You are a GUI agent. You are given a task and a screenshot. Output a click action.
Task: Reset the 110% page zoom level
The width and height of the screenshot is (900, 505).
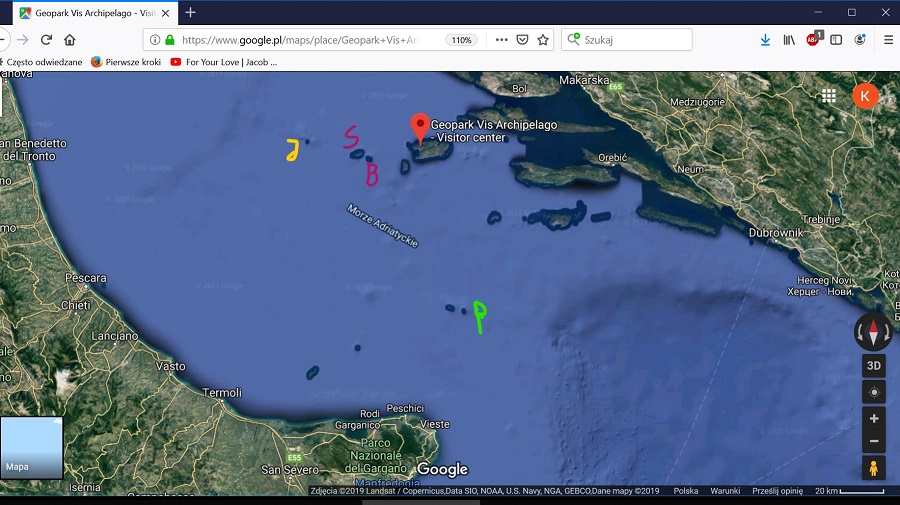tap(460, 40)
